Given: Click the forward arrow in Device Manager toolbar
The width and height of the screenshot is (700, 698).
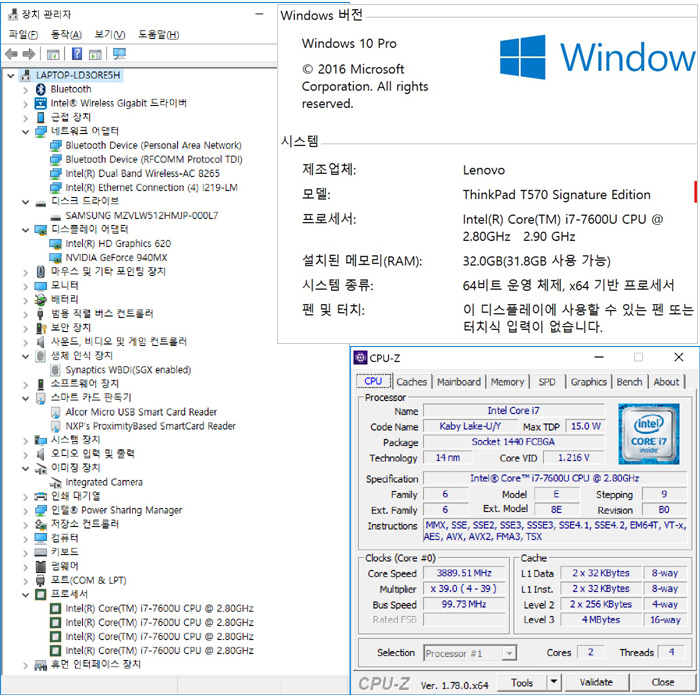Looking at the screenshot, I should coord(29,54).
